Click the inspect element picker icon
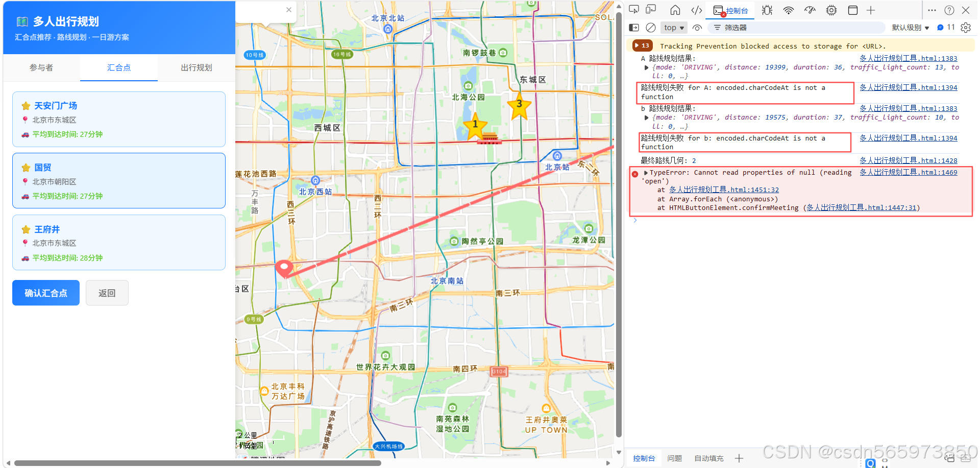 [x=634, y=10]
